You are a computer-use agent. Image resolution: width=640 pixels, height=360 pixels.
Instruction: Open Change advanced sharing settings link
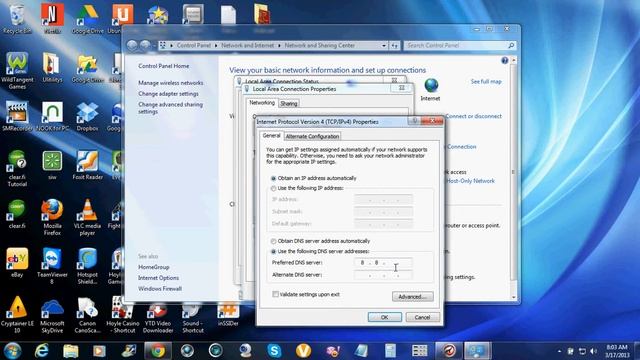(x=170, y=108)
